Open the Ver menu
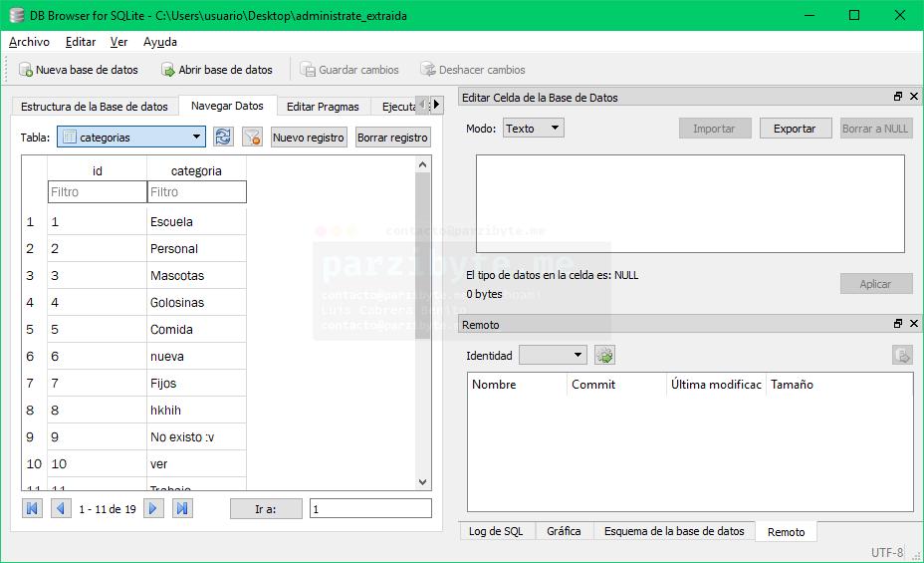Image resolution: width=924 pixels, height=563 pixels. [118, 42]
